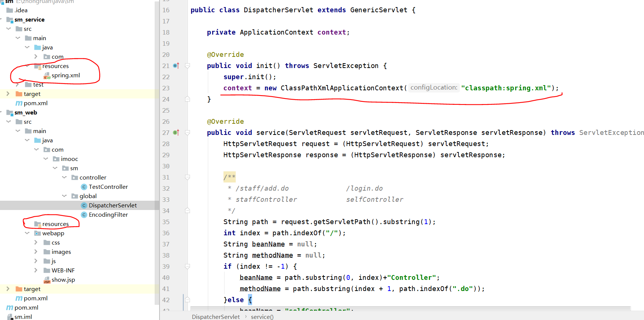Click the "classpath:spring.xml" string literal
Image resolution: width=644 pixels, height=320 pixels.
pos(506,88)
